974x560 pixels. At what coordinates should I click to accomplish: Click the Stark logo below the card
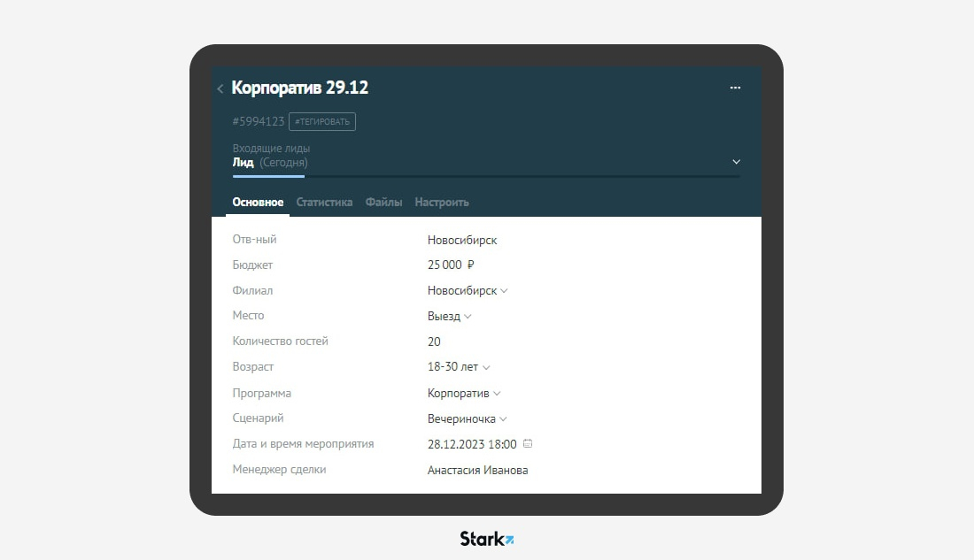click(x=486, y=538)
